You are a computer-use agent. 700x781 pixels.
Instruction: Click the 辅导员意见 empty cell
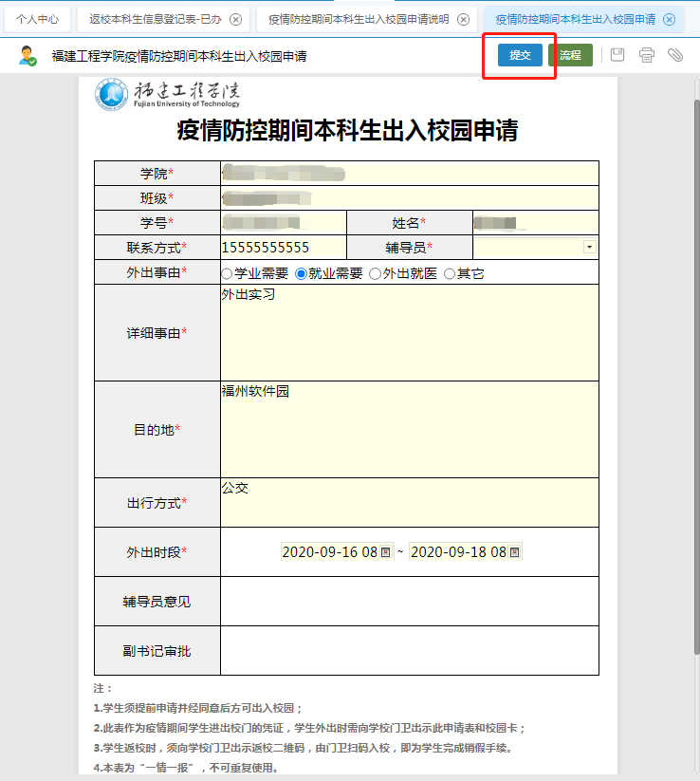pyautogui.click(x=409, y=602)
